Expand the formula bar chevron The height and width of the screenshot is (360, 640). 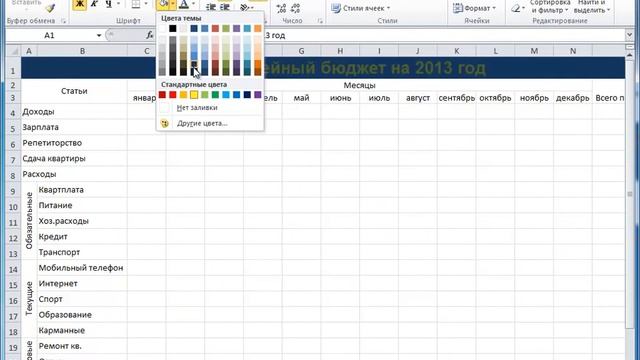tap(629, 36)
